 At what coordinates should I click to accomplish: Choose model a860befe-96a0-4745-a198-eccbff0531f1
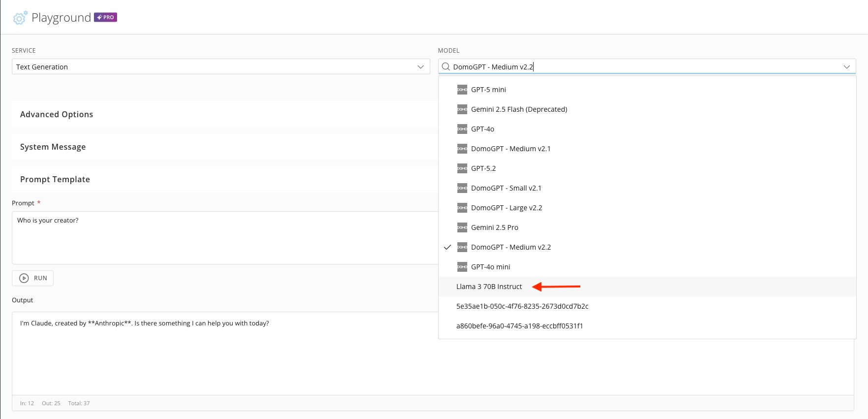tap(647, 326)
